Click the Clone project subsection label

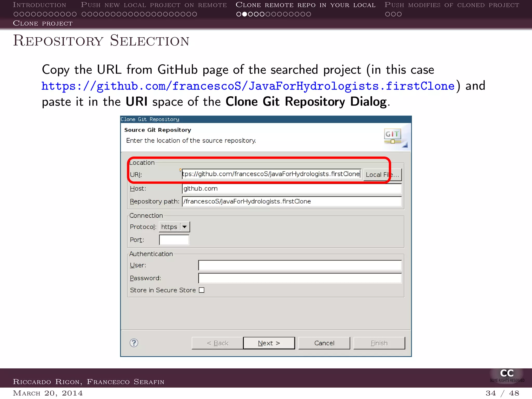43,23
